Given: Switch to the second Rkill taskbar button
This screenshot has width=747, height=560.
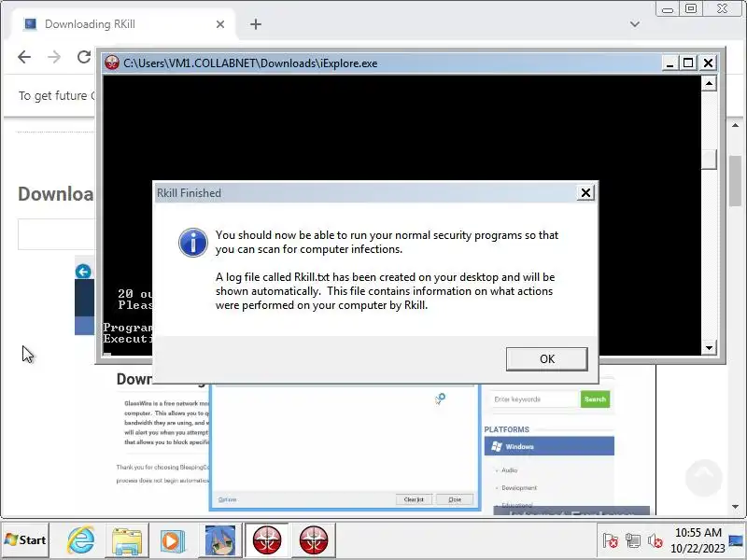Looking at the screenshot, I should point(314,540).
